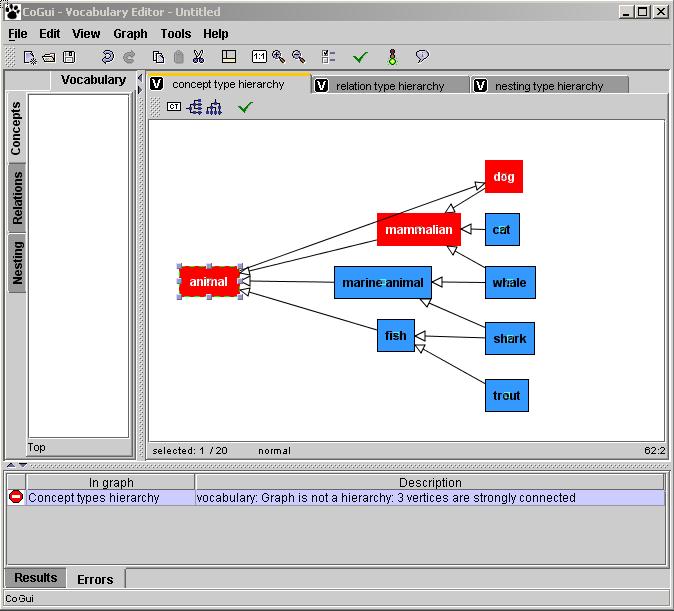
Task: Open the Edit menu
Action: point(50,34)
